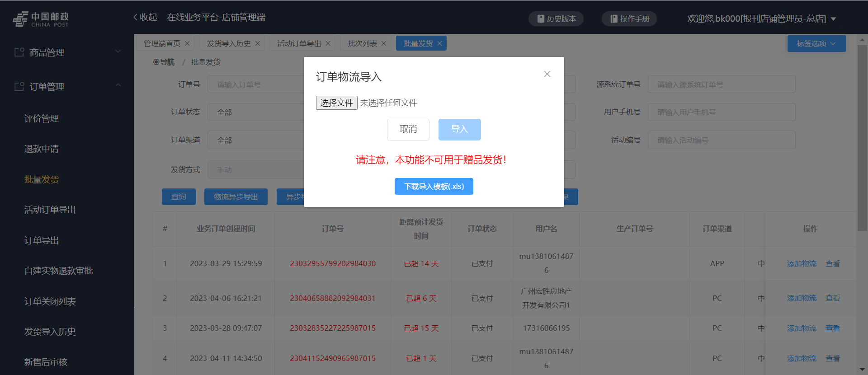Image resolution: width=868 pixels, height=375 pixels.
Task: Click 查看 for order 23040658882092984031
Action: pyautogui.click(x=833, y=298)
